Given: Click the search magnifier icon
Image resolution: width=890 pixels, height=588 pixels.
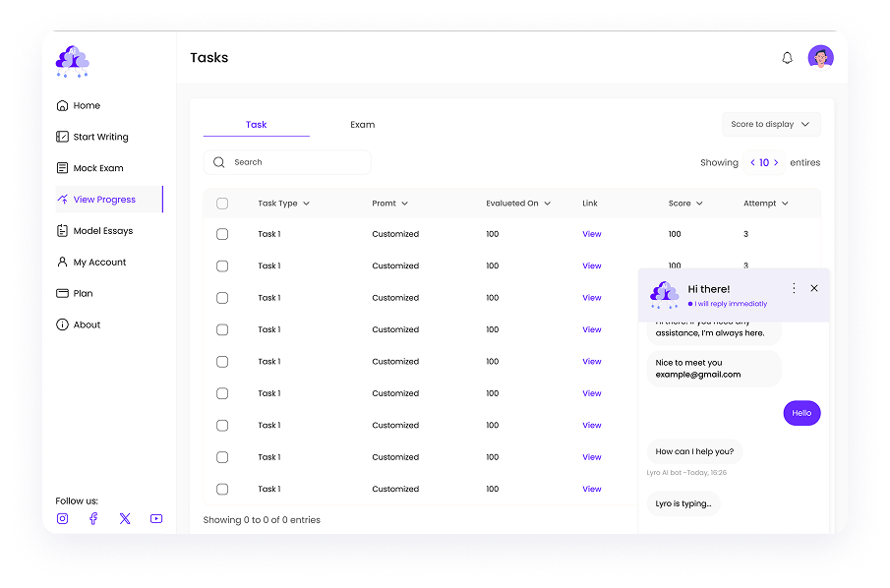Looking at the screenshot, I should pos(218,162).
